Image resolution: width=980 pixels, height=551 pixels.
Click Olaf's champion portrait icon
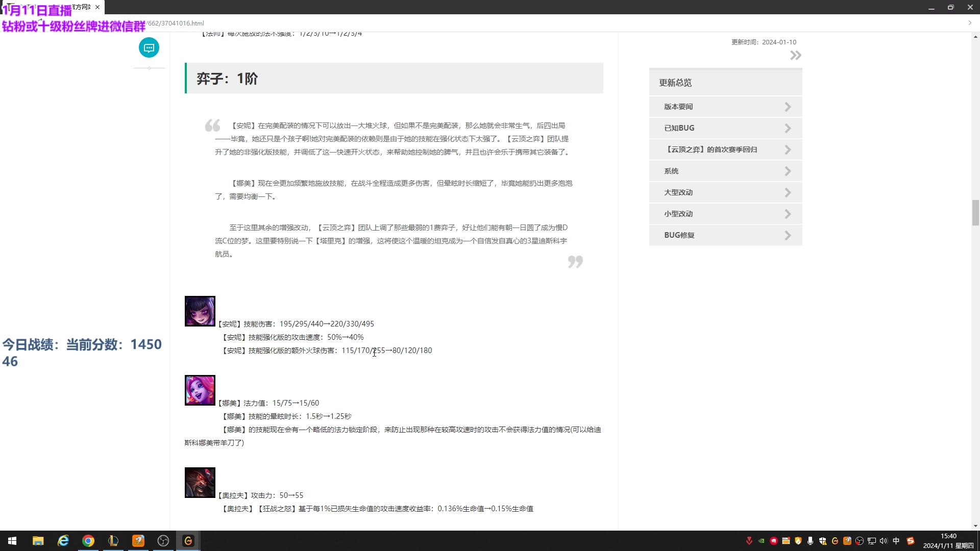[200, 483]
